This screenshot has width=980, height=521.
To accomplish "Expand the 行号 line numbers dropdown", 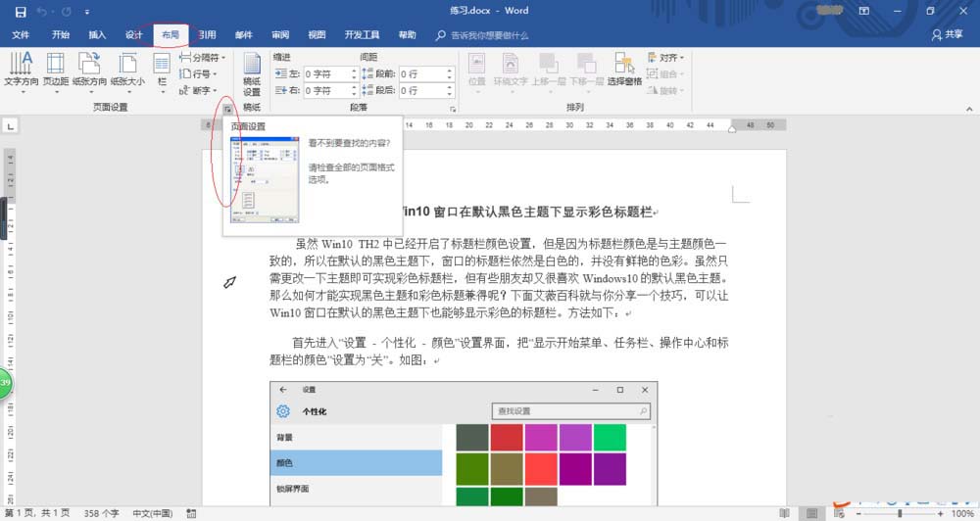I will (x=198, y=73).
